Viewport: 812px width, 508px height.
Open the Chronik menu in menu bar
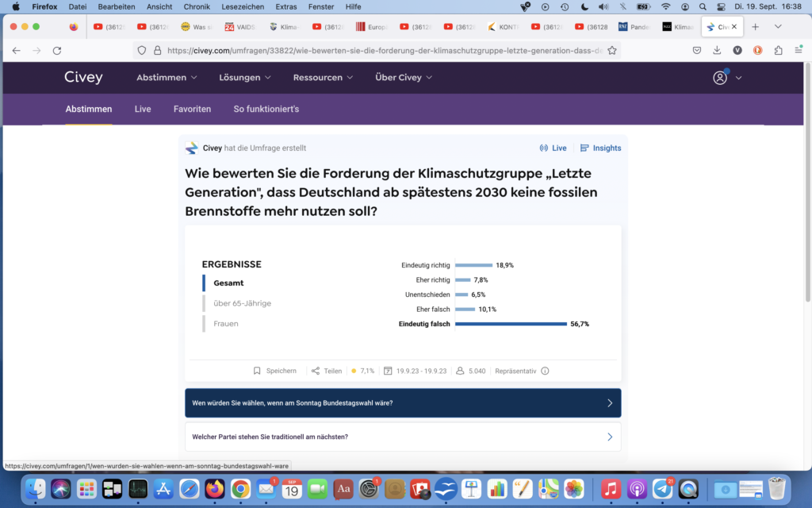tap(197, 6)
